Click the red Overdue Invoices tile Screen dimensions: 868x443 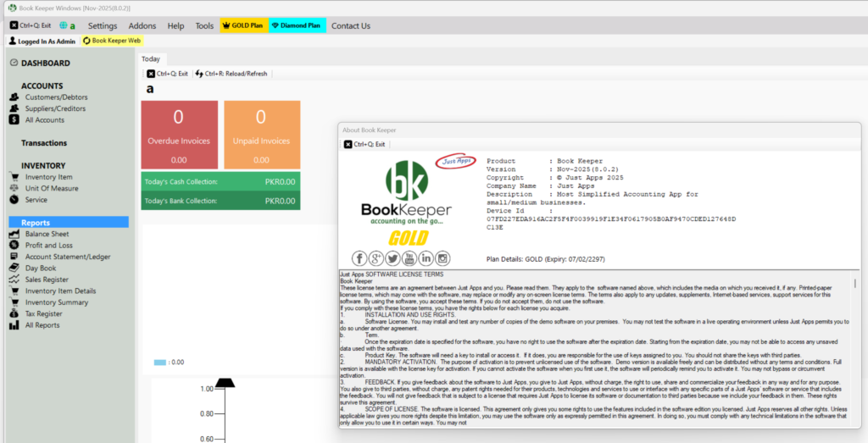(178, 134)
